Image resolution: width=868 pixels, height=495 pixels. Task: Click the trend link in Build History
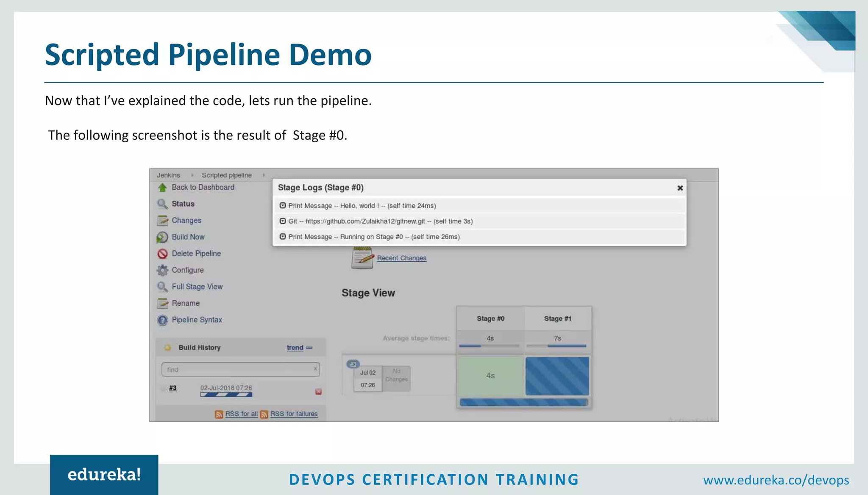click(295, 348)
